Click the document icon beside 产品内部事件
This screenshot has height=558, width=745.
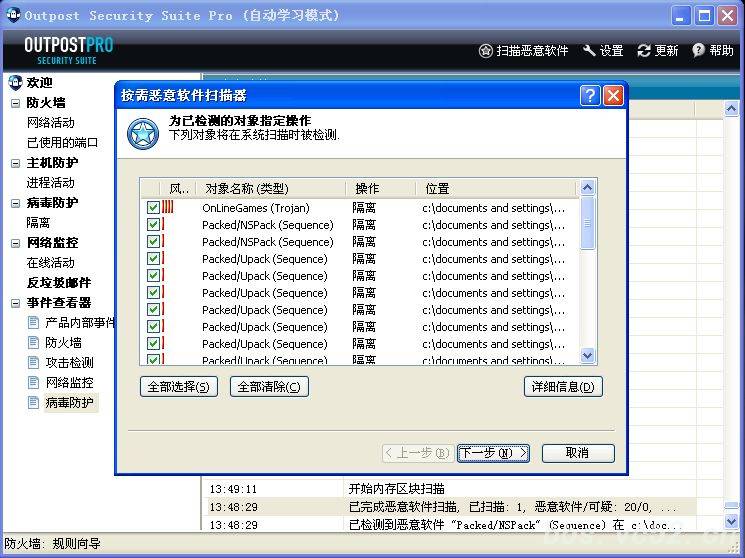click(x=33, y=323)
